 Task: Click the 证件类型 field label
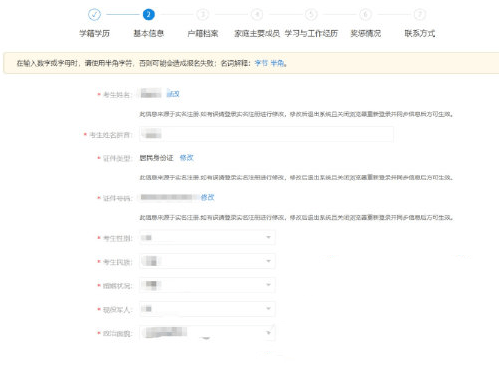coord(117,158)
